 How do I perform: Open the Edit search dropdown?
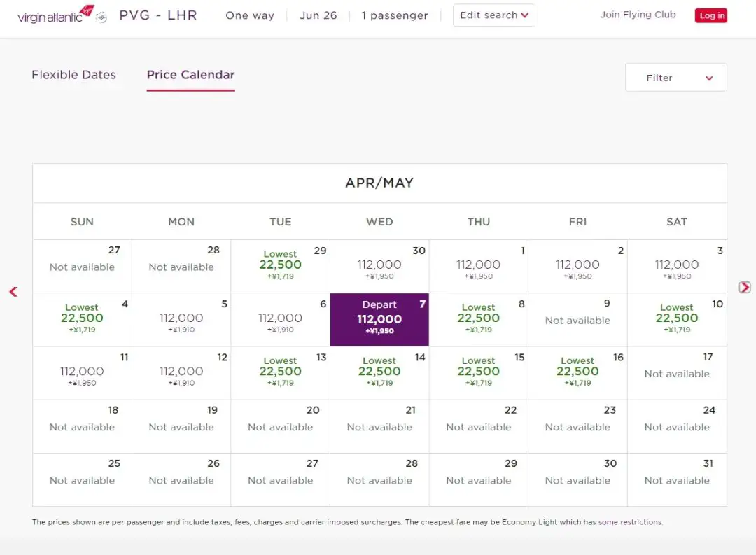pos(493,15)
